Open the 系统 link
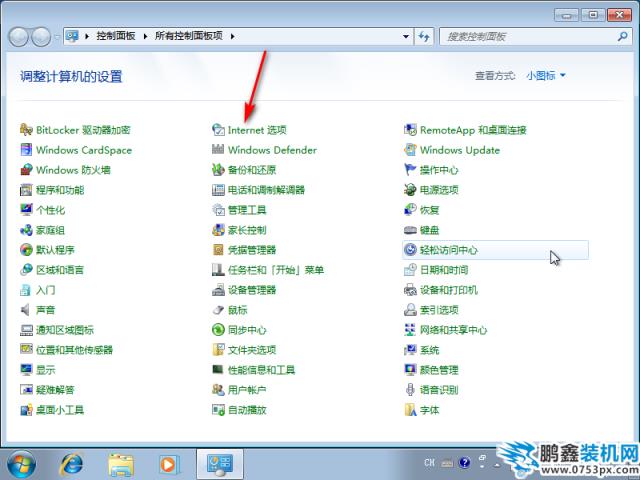Screen dimensions: 640x480 [x=430, y=350]
